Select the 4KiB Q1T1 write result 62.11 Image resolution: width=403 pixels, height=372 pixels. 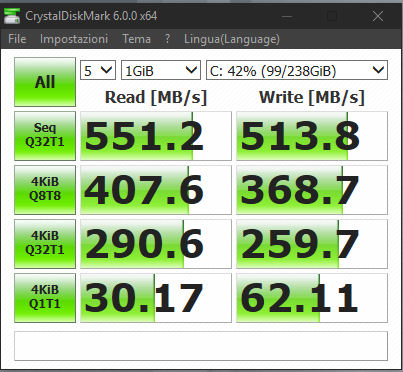[x=312, y=298]
